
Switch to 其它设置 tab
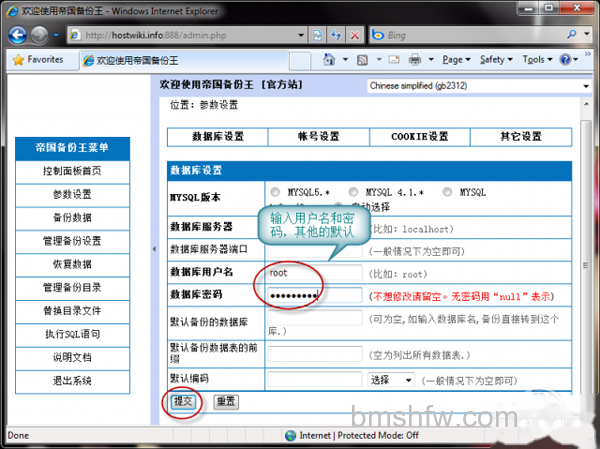[521, 137]
